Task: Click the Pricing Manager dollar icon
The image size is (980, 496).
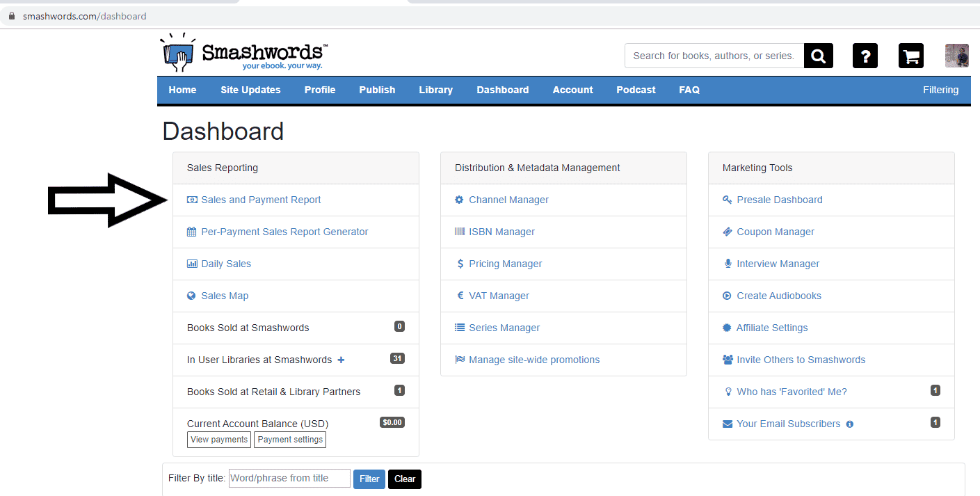Action: [460, 264]
